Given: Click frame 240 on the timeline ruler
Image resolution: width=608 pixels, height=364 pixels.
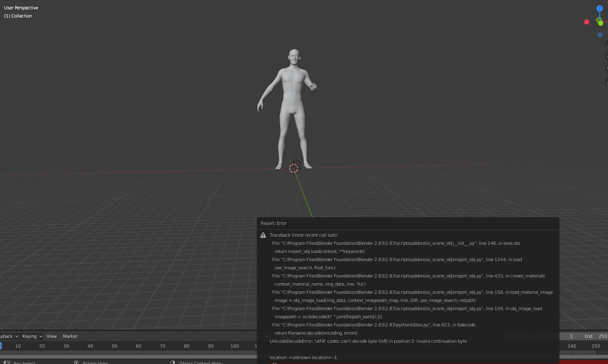Looking at the screenshot, I should pyautogui.click(x=572, y=346).
